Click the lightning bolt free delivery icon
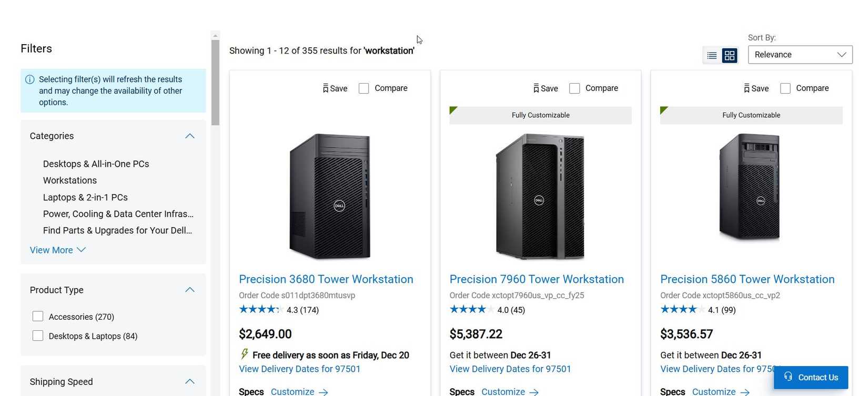 [244, 354]
